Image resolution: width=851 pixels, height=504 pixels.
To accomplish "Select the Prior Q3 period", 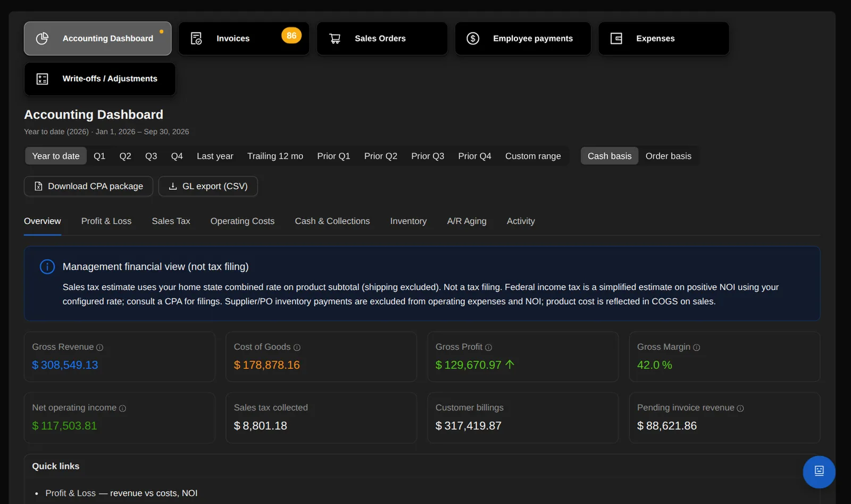I will (x=428, y=156).
